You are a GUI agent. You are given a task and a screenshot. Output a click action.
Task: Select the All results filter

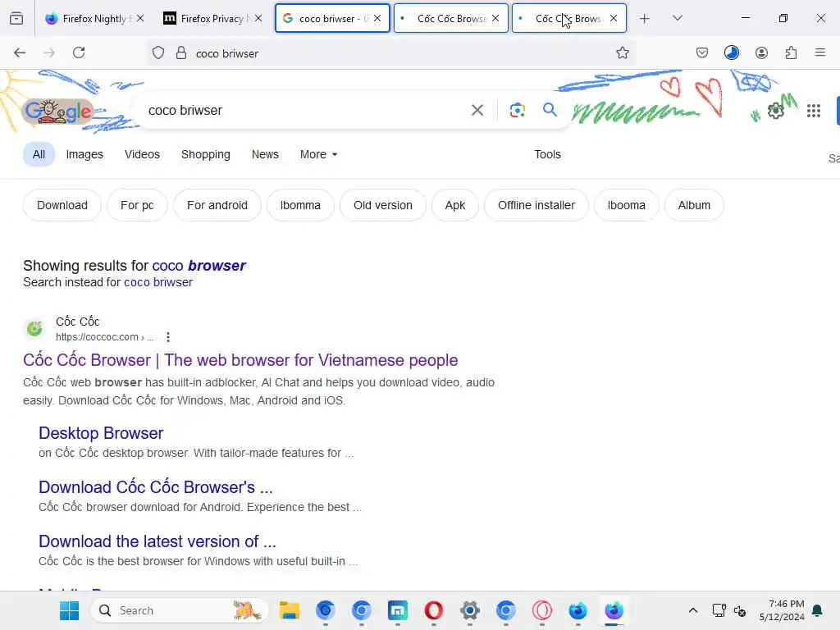(x=39, y=154)
